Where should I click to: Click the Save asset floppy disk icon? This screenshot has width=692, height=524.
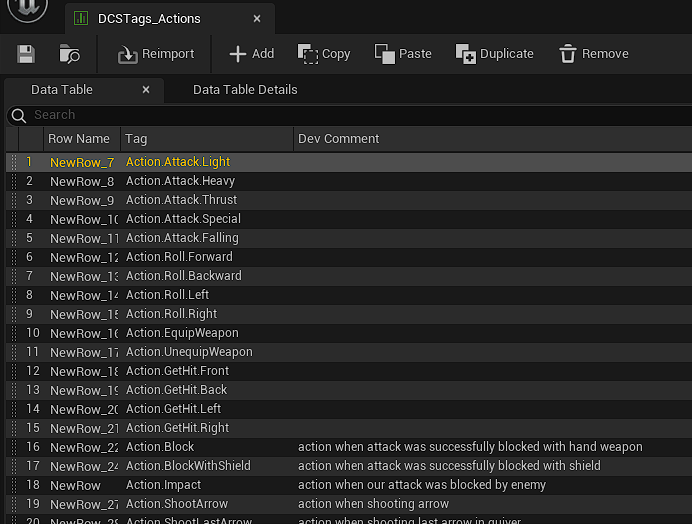(26, 54)
